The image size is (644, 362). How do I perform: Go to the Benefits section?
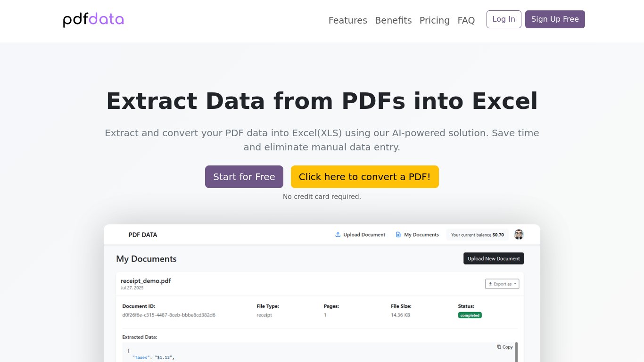click(x=393, y=20)
